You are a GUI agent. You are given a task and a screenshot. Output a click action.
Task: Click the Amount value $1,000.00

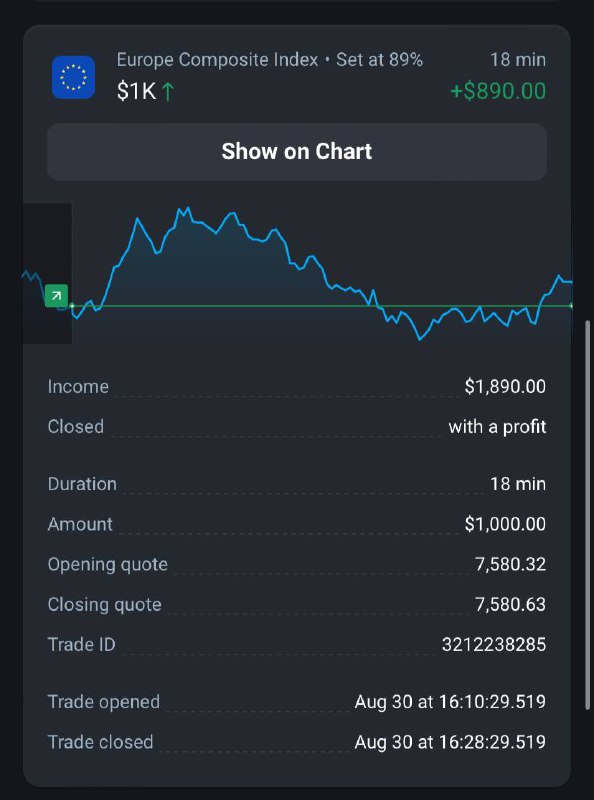(505, 524)
